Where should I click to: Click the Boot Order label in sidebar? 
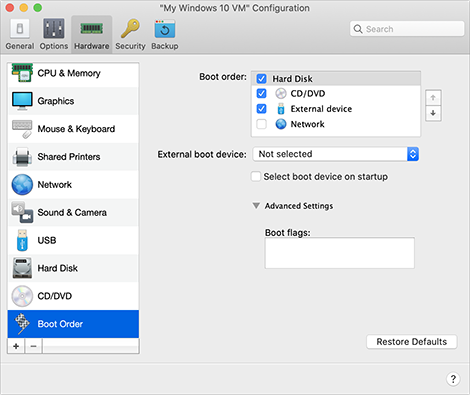[60, 324]
